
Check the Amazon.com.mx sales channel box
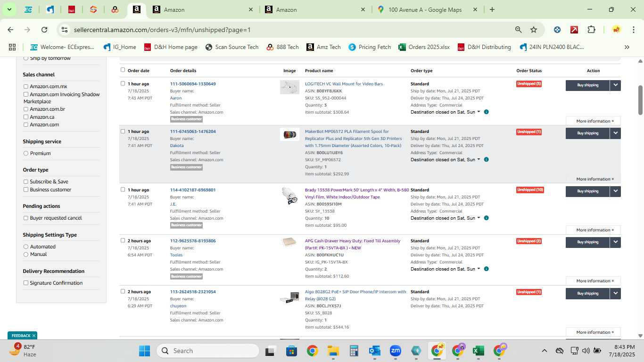26,86
